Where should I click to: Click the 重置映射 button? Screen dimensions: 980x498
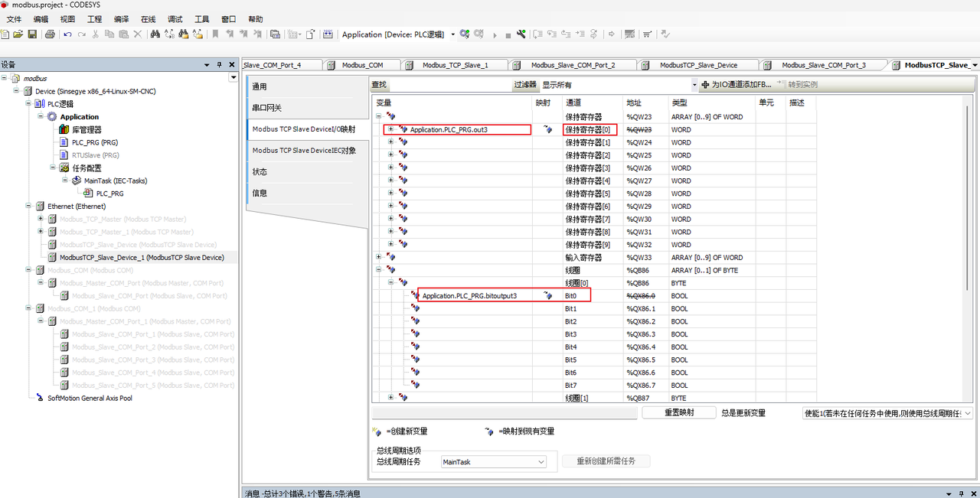click(678, 413)
